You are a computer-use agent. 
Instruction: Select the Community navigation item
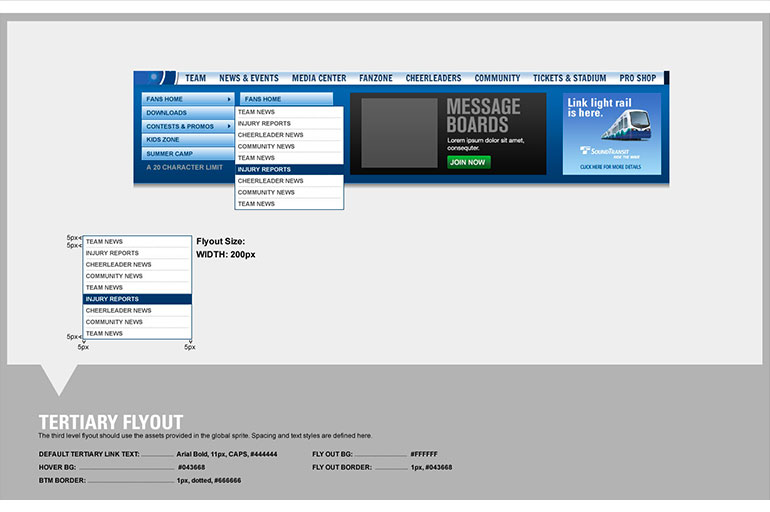pyautogui.click(x=497, y=78)
